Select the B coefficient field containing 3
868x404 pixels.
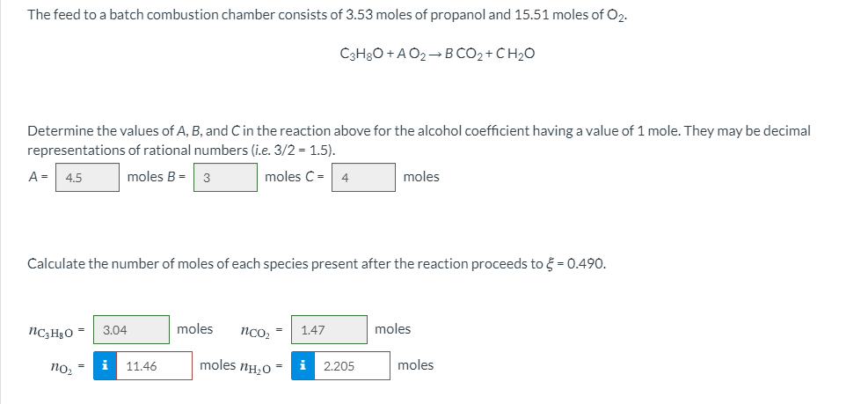[225, 177]
